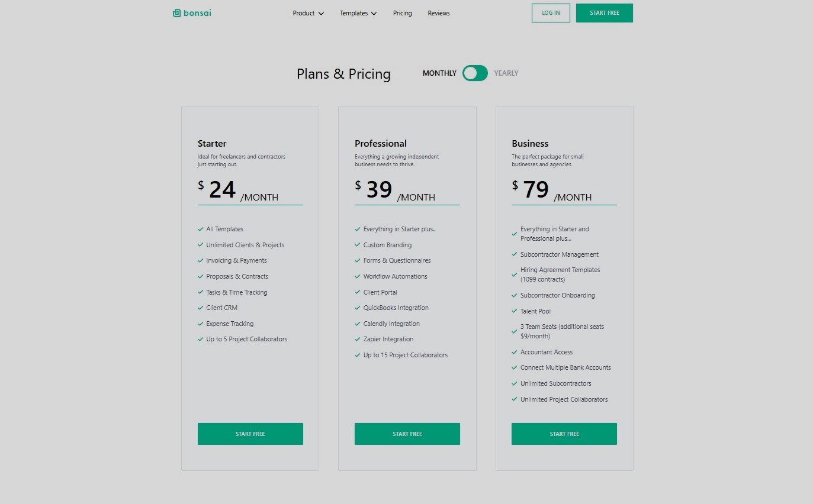Click checkmark icon next to Expense Tracking
This screenshot has height=504, width=813.
click(201, 324)
